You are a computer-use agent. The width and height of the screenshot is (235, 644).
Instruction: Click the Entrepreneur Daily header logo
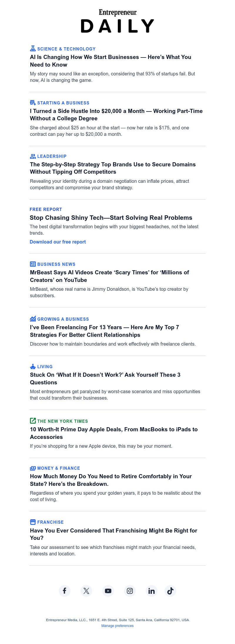click(x=117, y=21)
